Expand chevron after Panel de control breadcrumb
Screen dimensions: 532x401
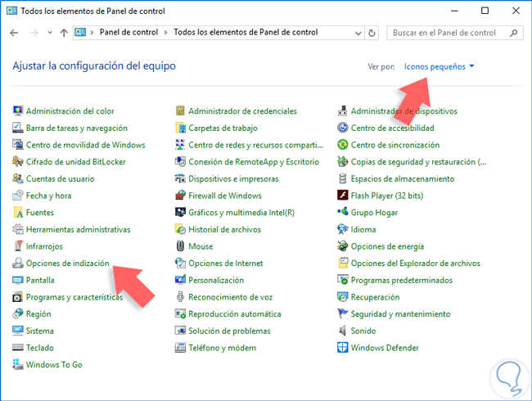tap(165, 33)
